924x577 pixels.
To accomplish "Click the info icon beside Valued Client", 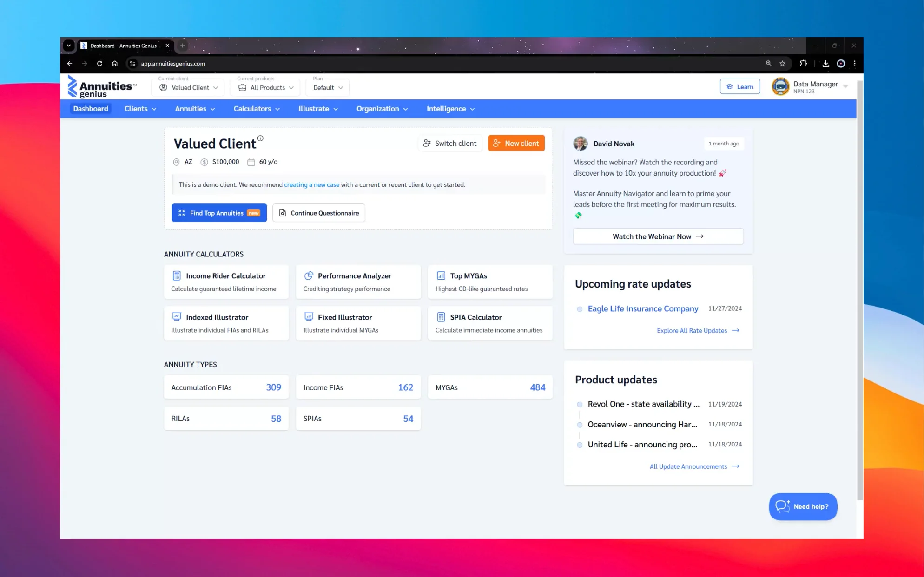I will pyautogui.click(x=260, y=138).
